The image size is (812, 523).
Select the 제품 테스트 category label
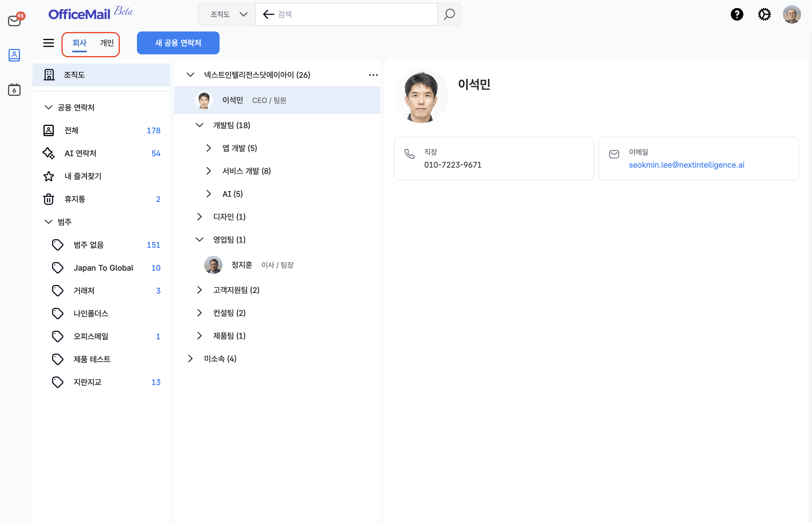(x=92, y=359)
